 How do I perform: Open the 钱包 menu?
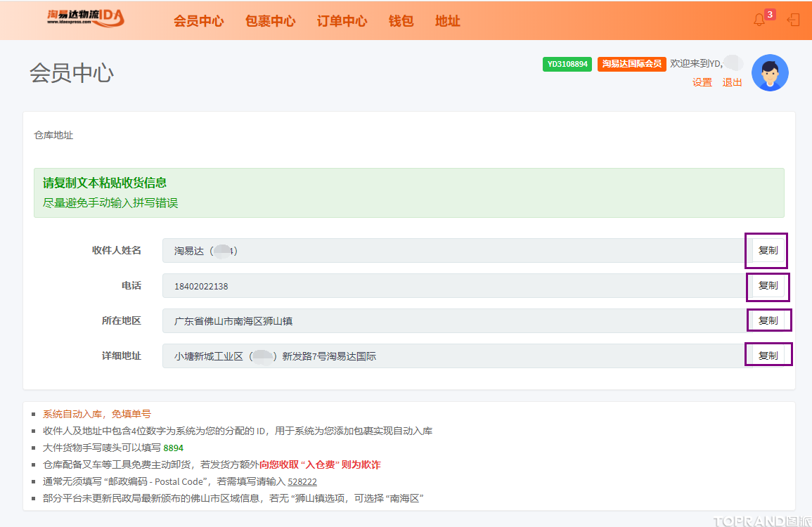point(401,21)
